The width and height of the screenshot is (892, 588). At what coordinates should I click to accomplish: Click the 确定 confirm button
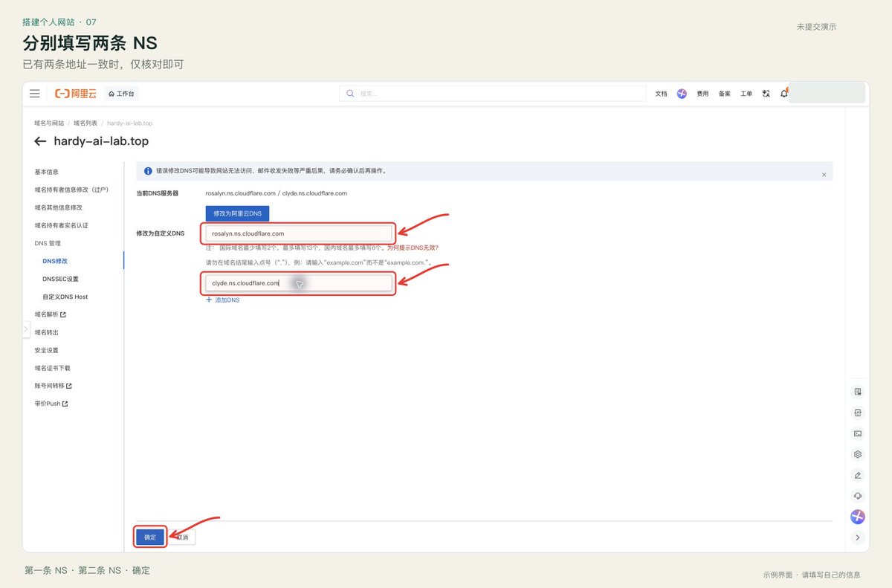[x=150, y=537]
